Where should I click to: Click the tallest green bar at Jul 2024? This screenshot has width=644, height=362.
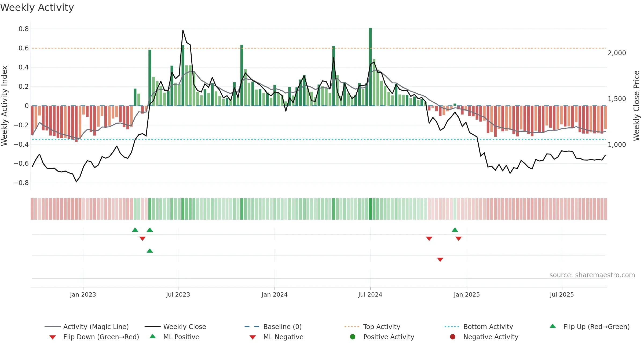click(370, 67)
